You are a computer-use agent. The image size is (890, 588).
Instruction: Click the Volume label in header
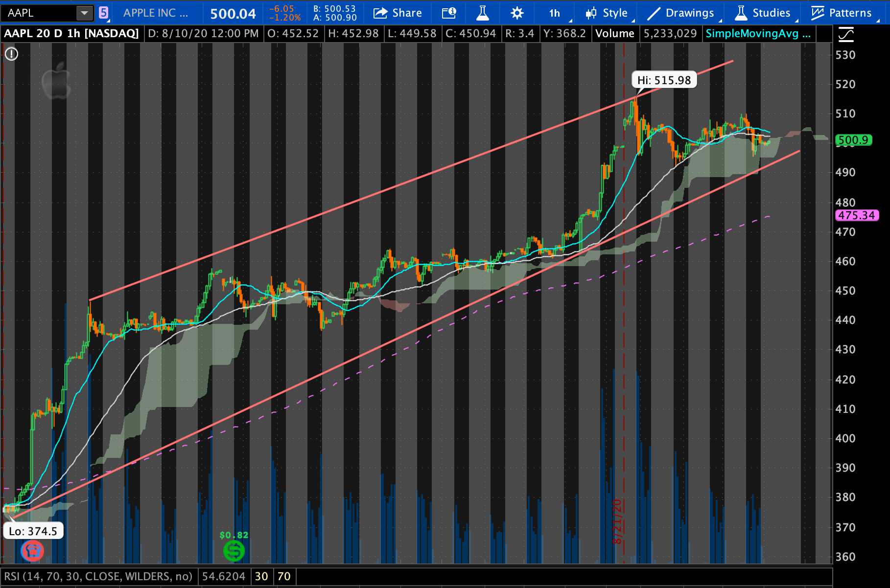pyautogui.click(x=614, y=34)
